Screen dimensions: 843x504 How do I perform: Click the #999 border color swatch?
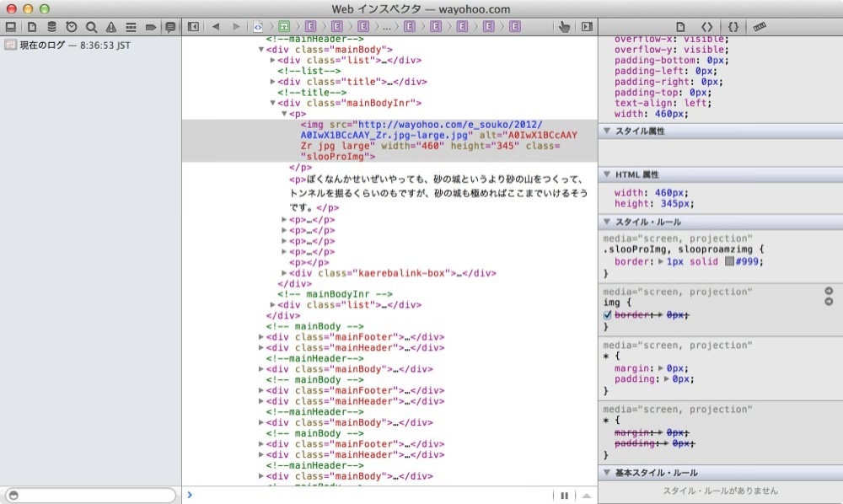click(729, 261)
